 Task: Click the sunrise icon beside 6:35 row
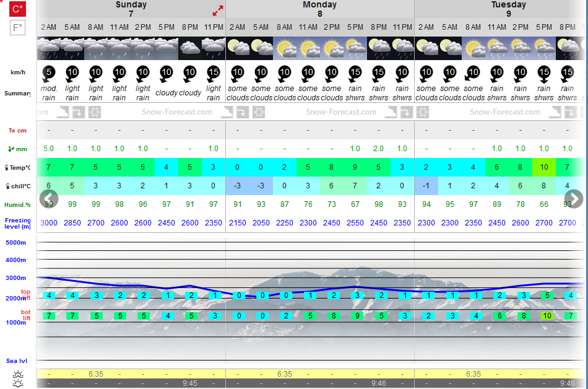[17, 374]
